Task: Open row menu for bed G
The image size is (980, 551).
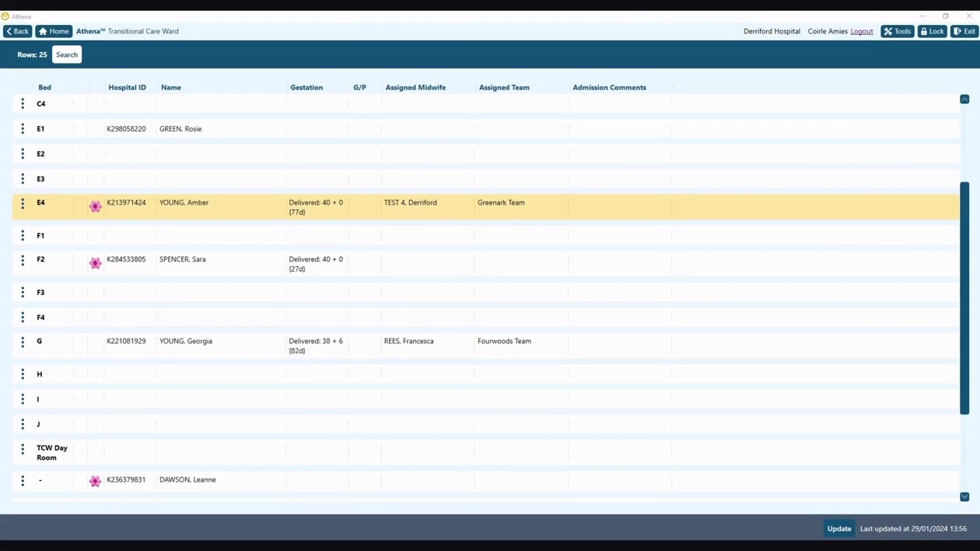Action: point(23,342)
